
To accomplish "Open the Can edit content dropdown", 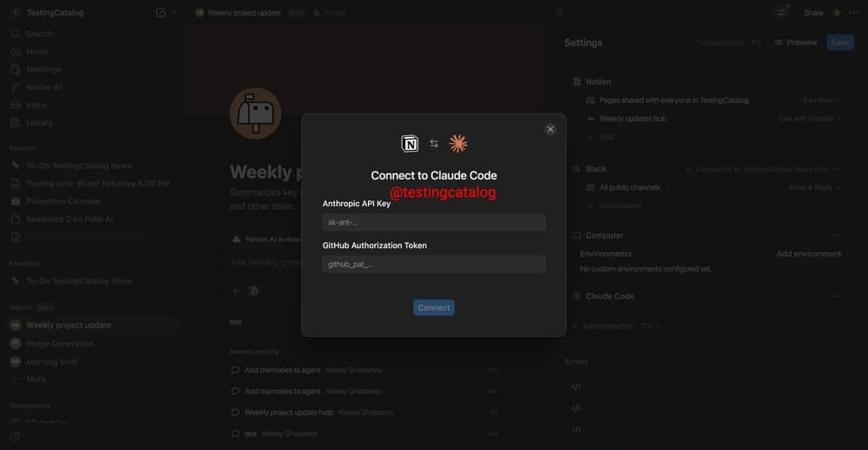I will pyautogui.click(x=810, y=118).
